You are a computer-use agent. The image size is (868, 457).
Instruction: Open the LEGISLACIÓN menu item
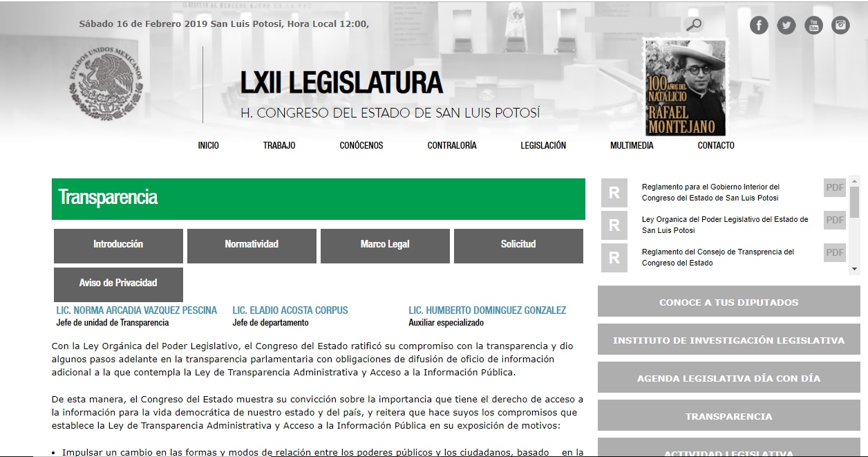543,145
